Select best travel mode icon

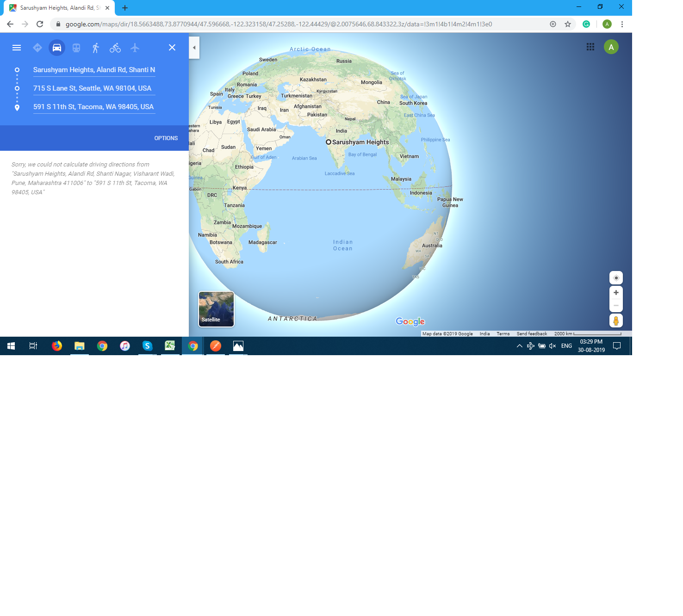pos(37,48)
